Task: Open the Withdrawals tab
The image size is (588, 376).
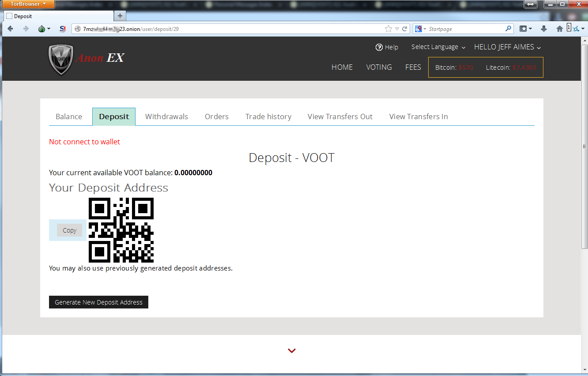Action: [x=166, y=117]
